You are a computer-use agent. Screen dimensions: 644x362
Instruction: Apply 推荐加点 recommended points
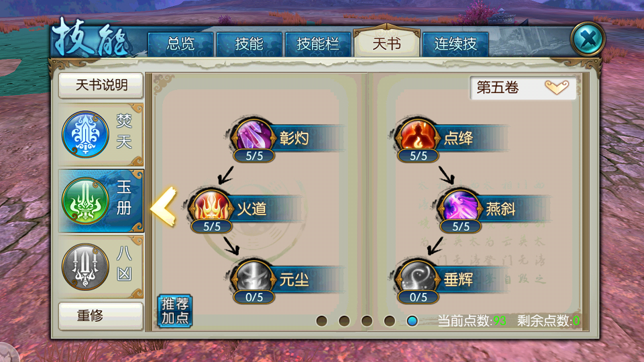[175, 311]
